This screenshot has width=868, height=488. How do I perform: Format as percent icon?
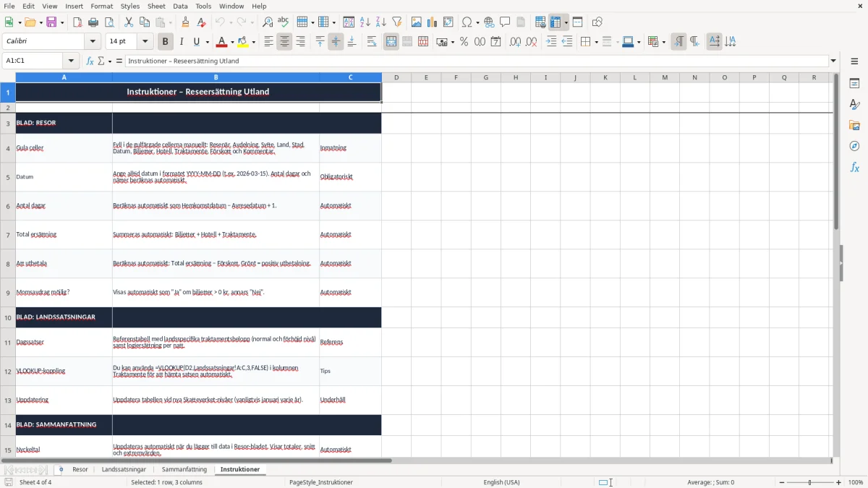tap(464, 42)
